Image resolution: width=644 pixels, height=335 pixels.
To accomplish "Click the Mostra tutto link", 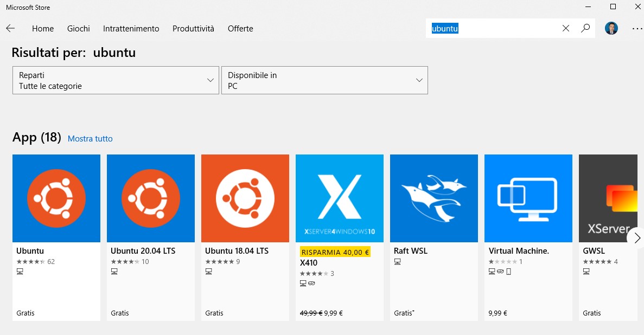I will click(x=90, y=139).
